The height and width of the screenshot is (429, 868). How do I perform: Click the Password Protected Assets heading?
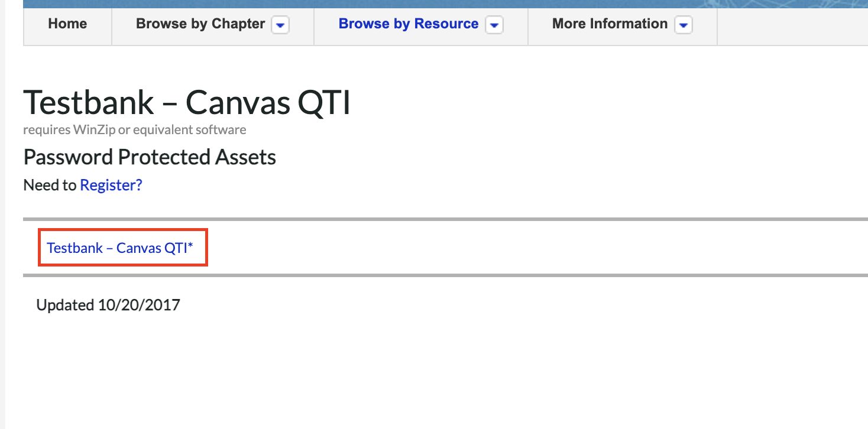point(150,157)
